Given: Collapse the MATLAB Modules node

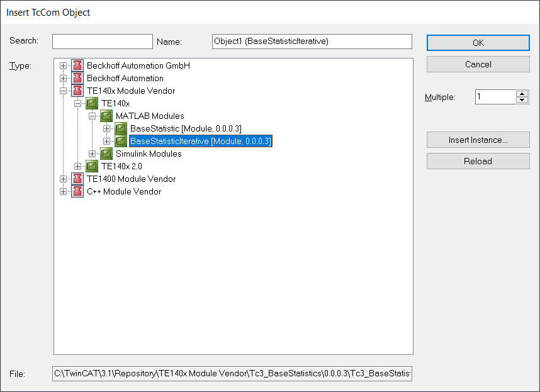Looking at the screenshot, I should pyautogui.click(x=92, y=116).
